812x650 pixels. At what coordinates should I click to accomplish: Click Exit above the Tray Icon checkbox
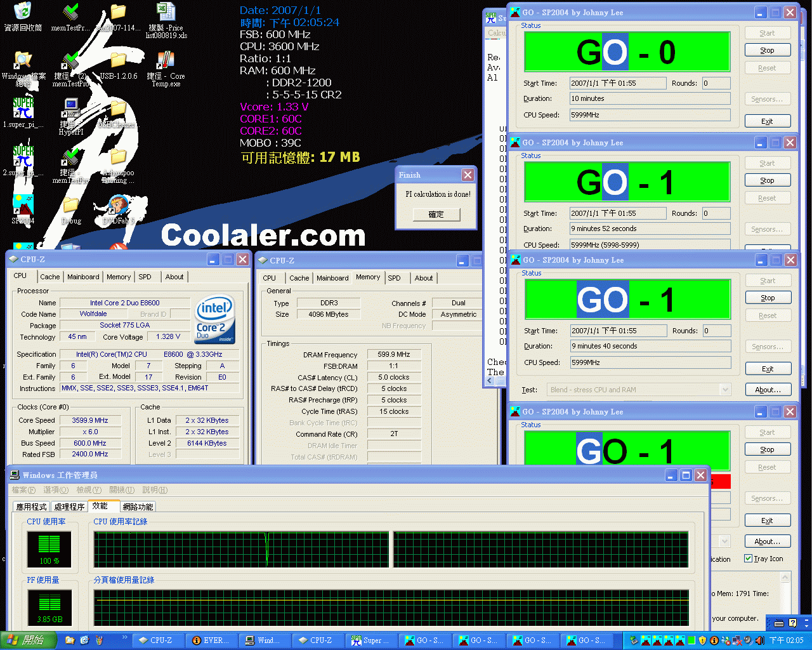click(767, 521)
